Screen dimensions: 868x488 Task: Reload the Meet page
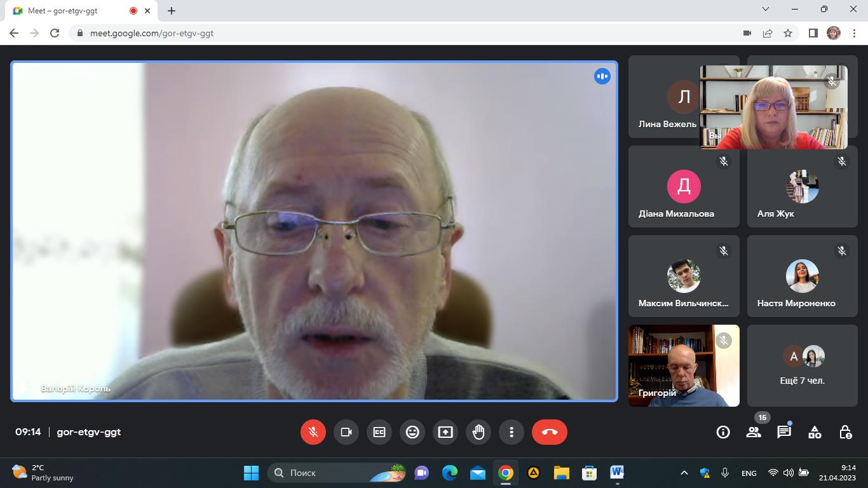(55, 33)
